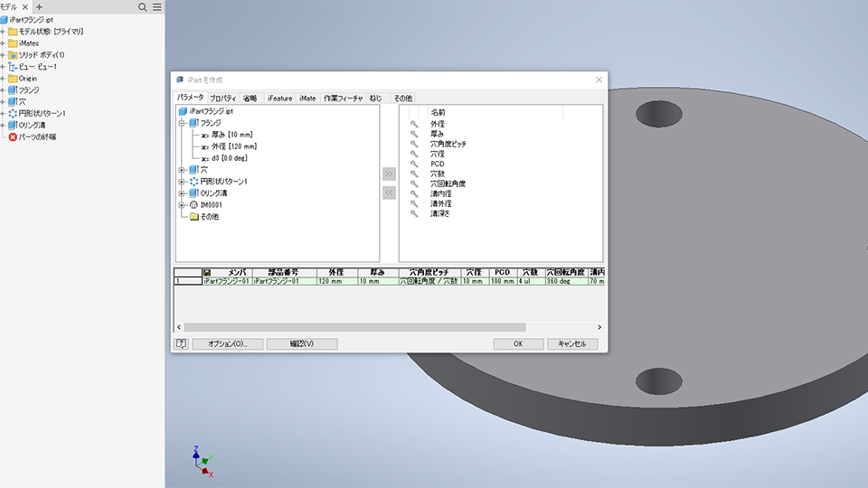
Task: Click the help icon in the iPart dialog
Action: click(x=181, y=343)
